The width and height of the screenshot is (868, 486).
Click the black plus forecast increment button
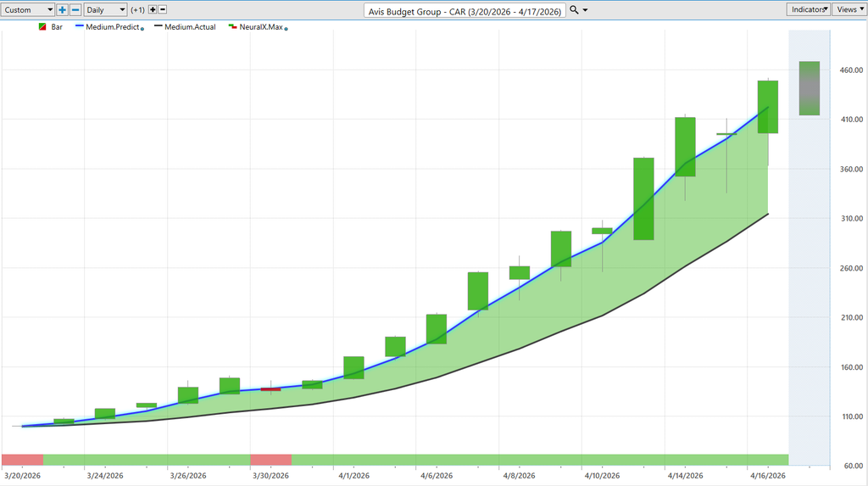(x=153, y=10)
